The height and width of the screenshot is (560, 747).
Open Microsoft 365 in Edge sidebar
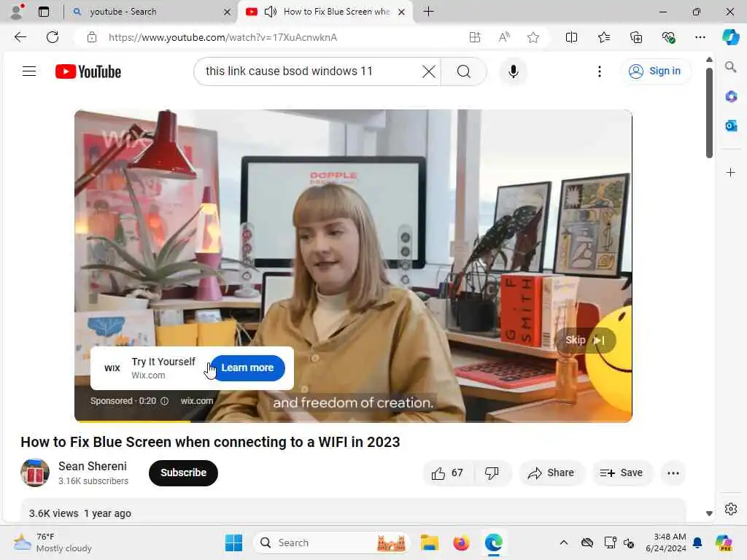coord(730,97)
